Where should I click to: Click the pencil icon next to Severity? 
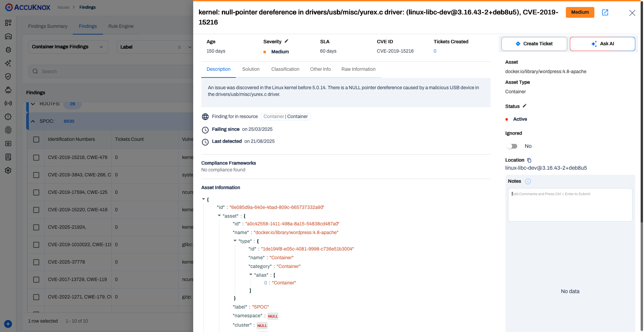tap(286, 41)
